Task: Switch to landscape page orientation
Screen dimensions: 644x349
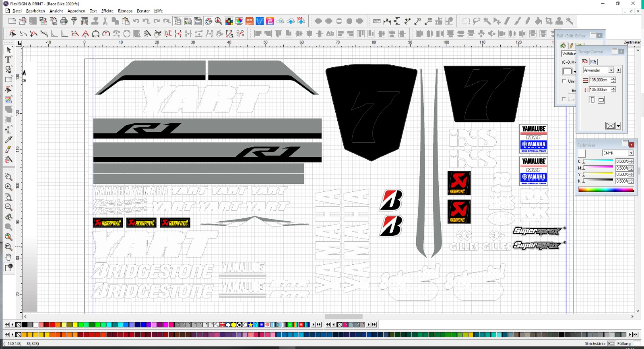Action: [601, 100]
